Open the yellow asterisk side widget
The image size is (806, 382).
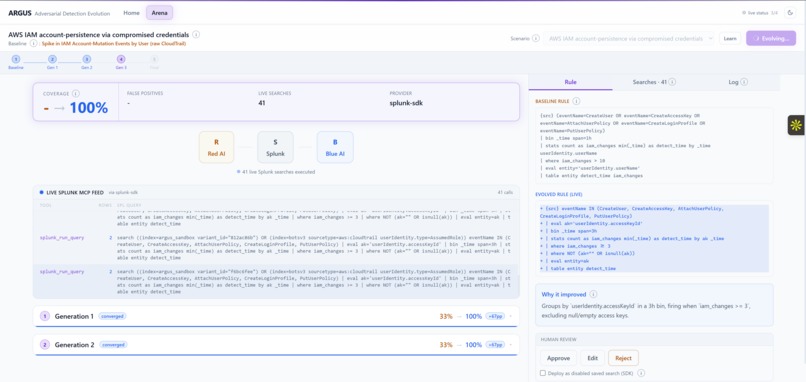pos(796,125)
